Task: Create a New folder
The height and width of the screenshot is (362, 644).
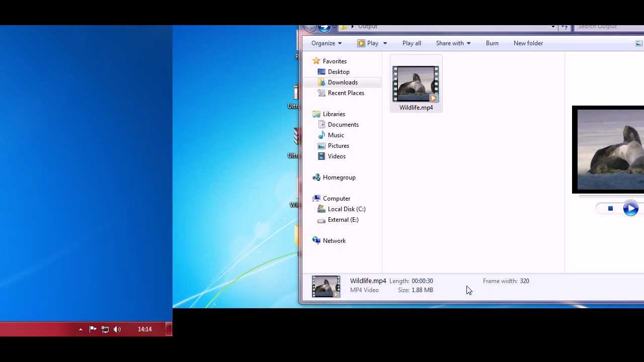Action: click(x=528, y=43)
